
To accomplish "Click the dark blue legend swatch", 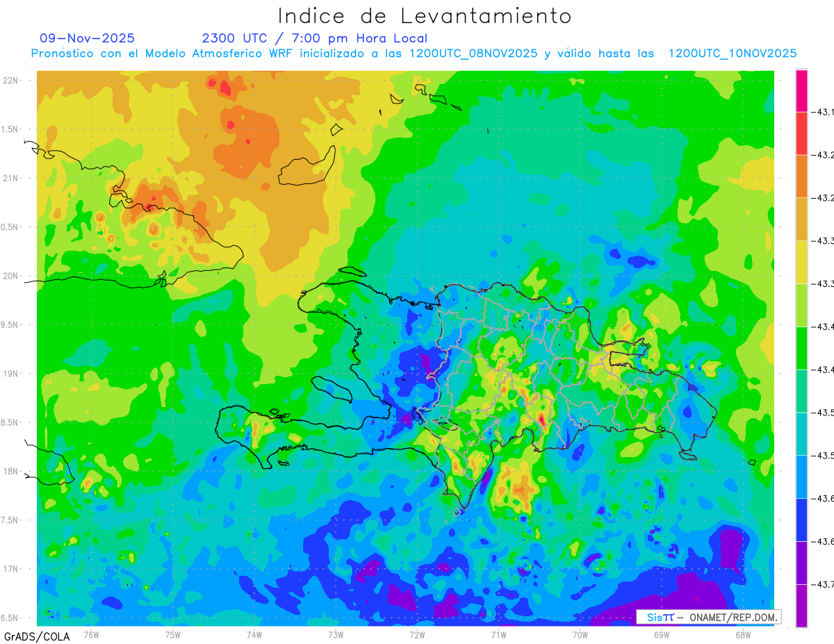I will point(801,520).
